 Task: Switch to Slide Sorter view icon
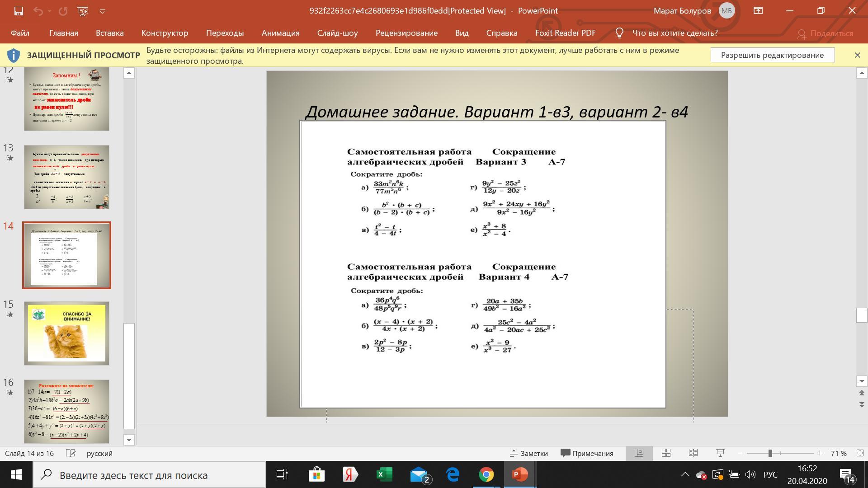click(x=666, y=453)
